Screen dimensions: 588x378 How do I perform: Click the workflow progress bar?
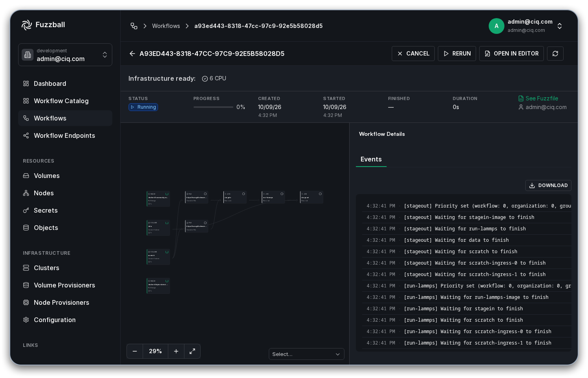pos(213,107)
